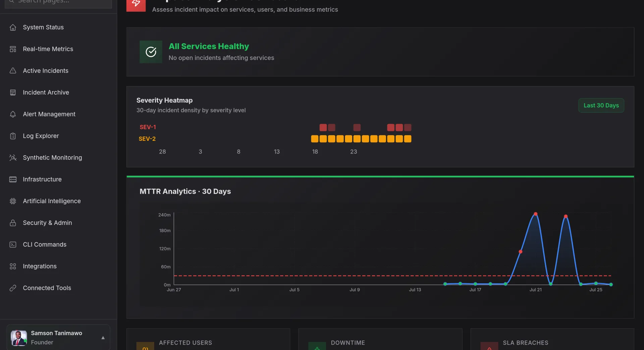Click Samson Tanimawo's avatar photo
Screen dimensions: 644x350
19,338
